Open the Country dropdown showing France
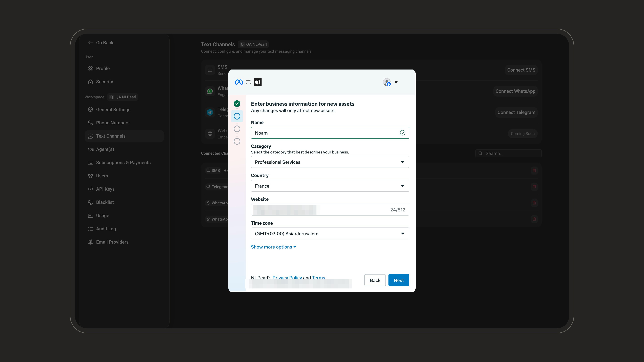This screenshot has width=644, height=362. pos(330,186)
